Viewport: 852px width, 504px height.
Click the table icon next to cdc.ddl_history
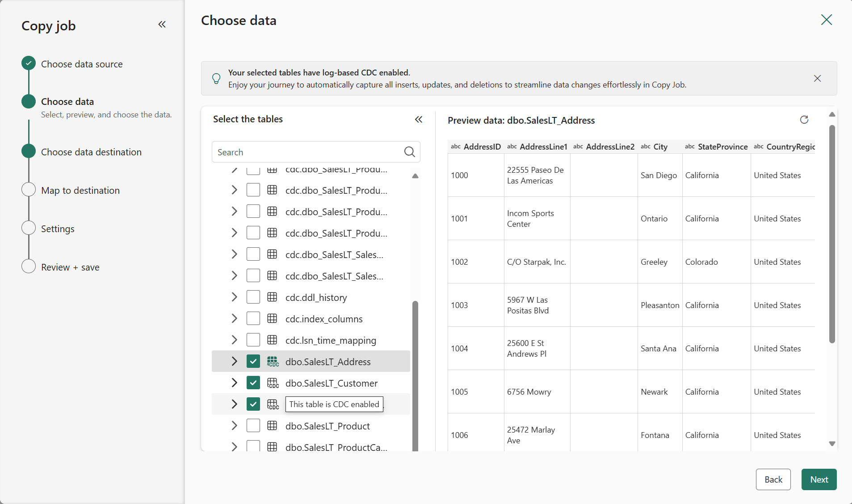tap(273, 297)
